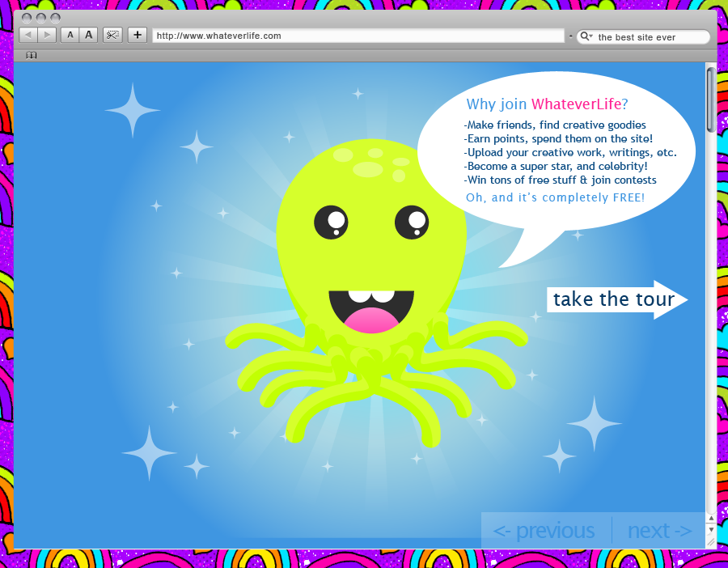The image size is (728, 568).
Task: Click 'Make friends, find creative goodies' line
Action: [555, 125]
